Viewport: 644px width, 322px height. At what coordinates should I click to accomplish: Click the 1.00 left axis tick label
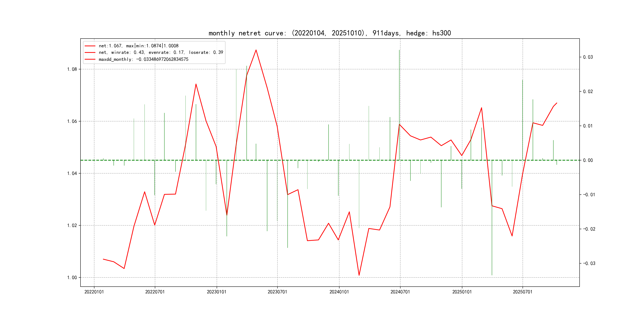click(x=72, y=277)
